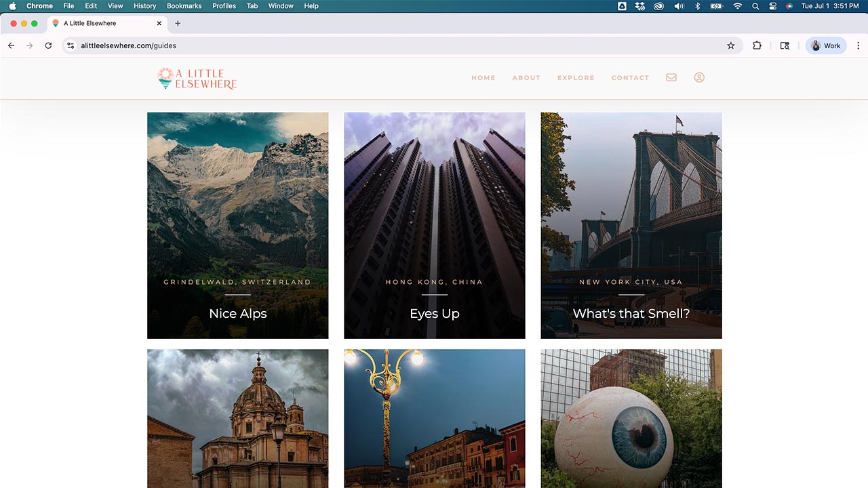
Task: Open the Bluetooth menu bar icon
Action: click(x=698, y=6)
